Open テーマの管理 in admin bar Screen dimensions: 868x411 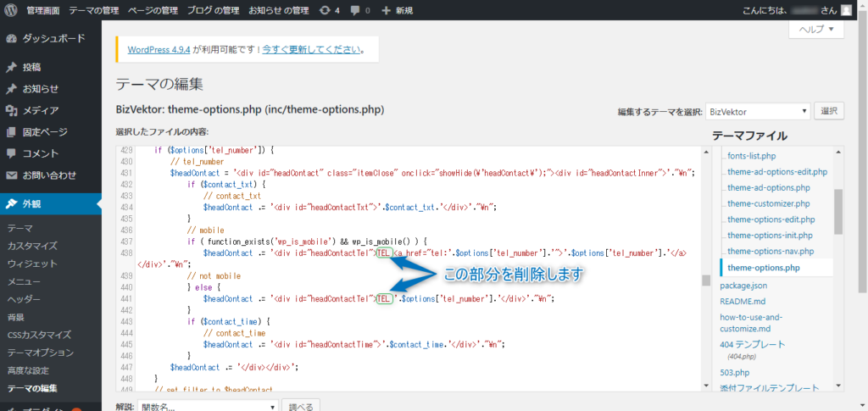(94, 10)
